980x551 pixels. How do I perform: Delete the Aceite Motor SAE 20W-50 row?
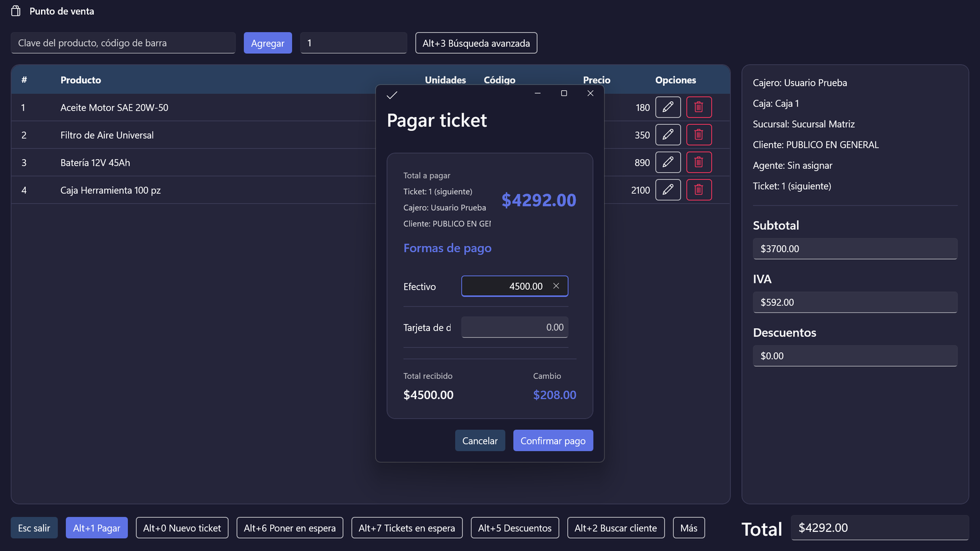click(699, 107)
